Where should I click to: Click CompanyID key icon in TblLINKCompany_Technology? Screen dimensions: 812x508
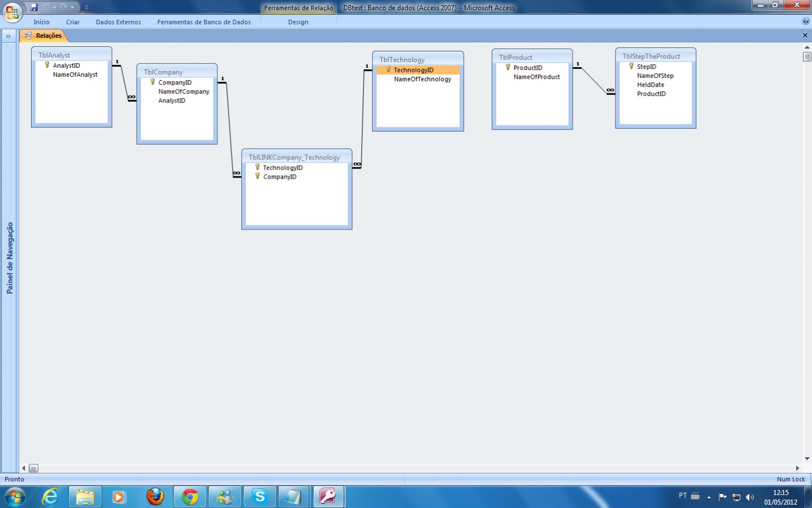pos(257,176)
